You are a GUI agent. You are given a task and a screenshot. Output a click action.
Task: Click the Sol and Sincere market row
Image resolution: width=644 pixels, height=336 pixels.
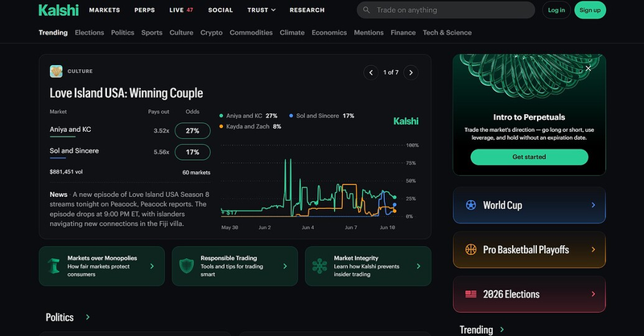130,152
